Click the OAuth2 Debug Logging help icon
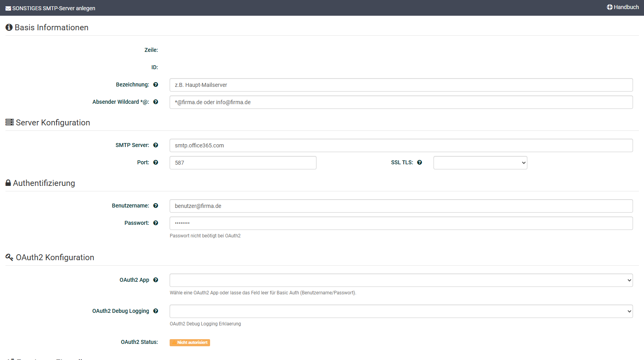 156,311
